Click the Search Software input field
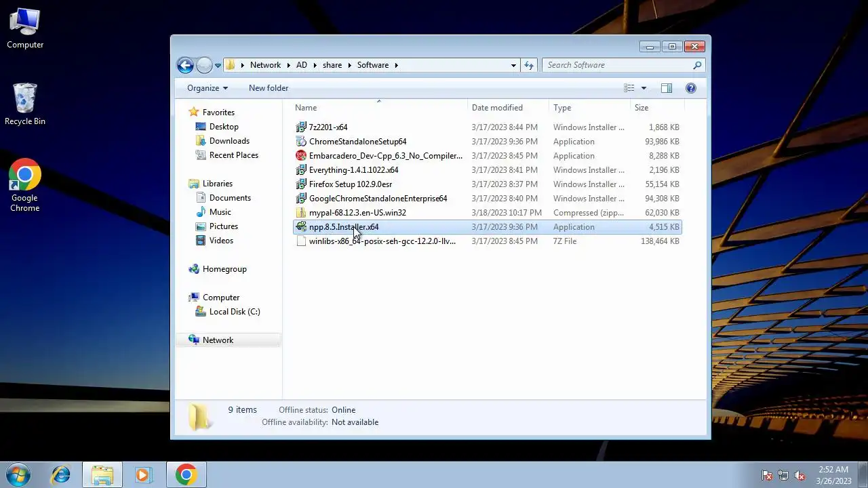This screenshot has width=868, height=488. pos(616,65)
